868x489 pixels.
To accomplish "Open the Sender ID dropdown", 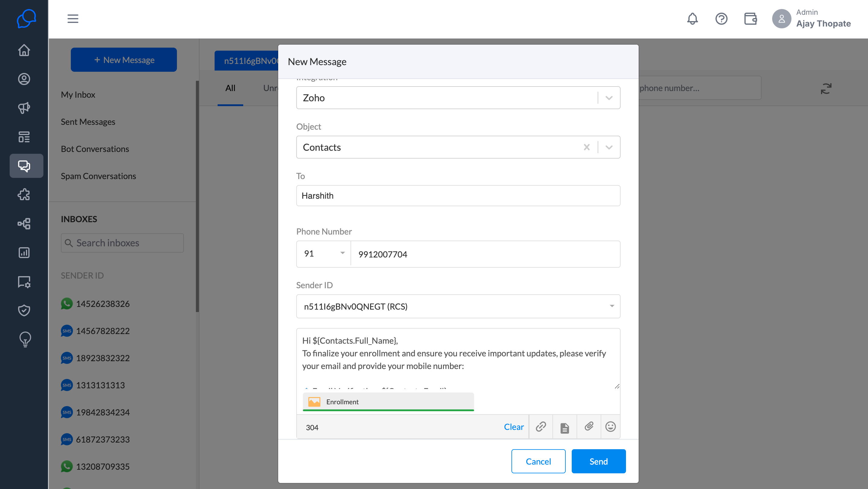I will point(458,306).
